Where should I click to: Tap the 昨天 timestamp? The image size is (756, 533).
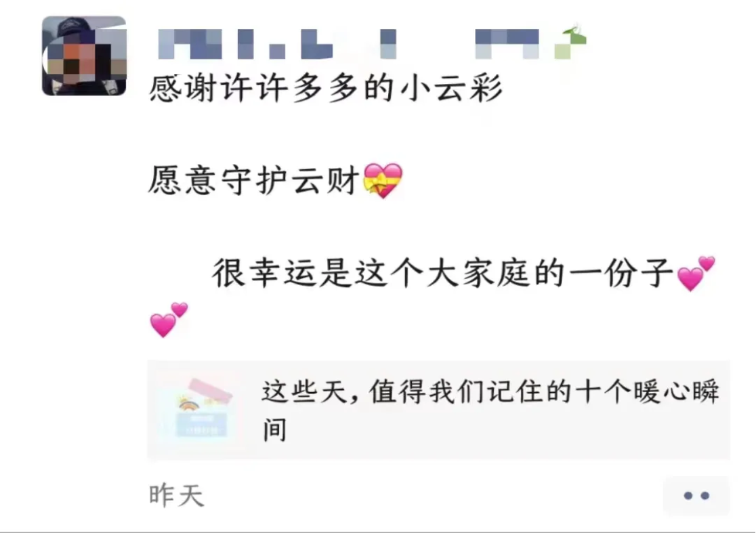tap(176, 495)
